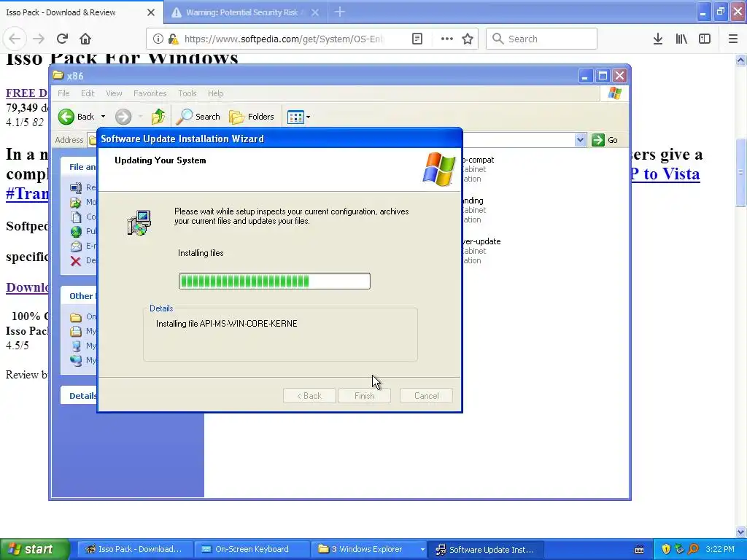This screenshot has height=560, width=747.
Task: Open Favorites menu in x86 window
Action: (150, 93)
